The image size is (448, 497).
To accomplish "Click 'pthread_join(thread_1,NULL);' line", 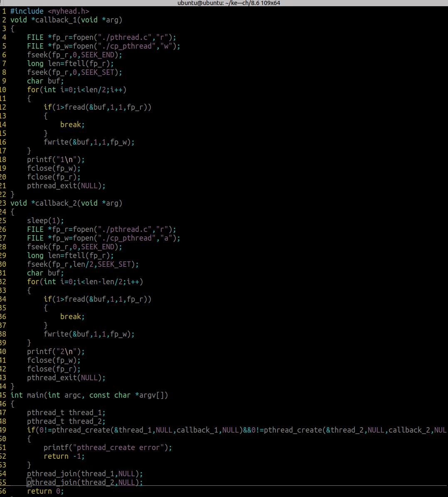I will pos(85,474).
